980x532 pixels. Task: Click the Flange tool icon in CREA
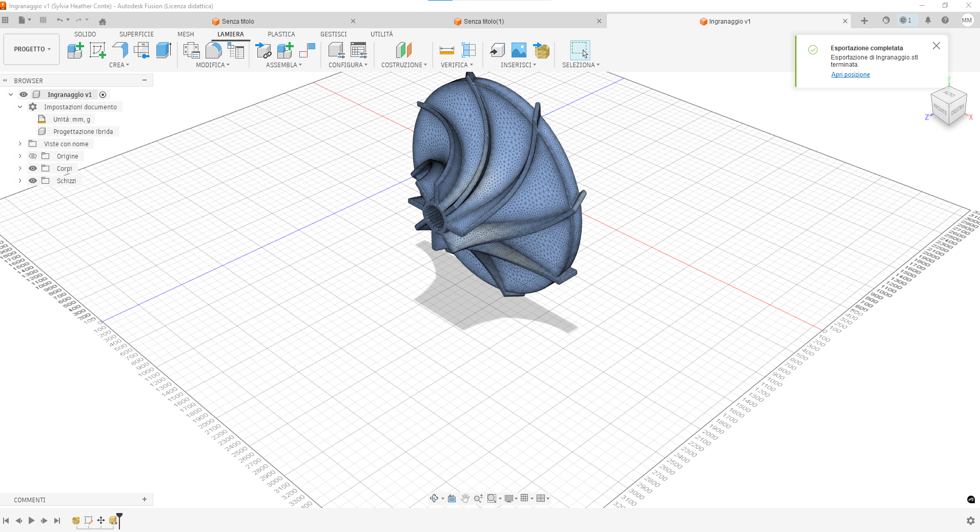click(120, 50)
